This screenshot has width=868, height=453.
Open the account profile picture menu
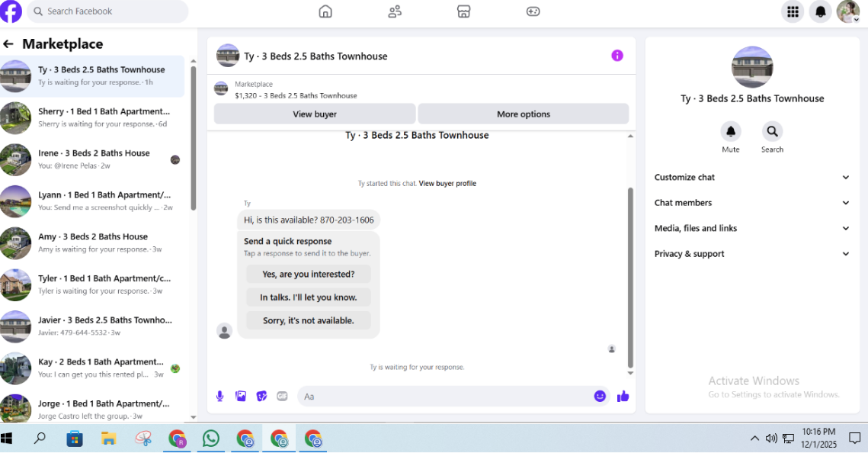848,11
